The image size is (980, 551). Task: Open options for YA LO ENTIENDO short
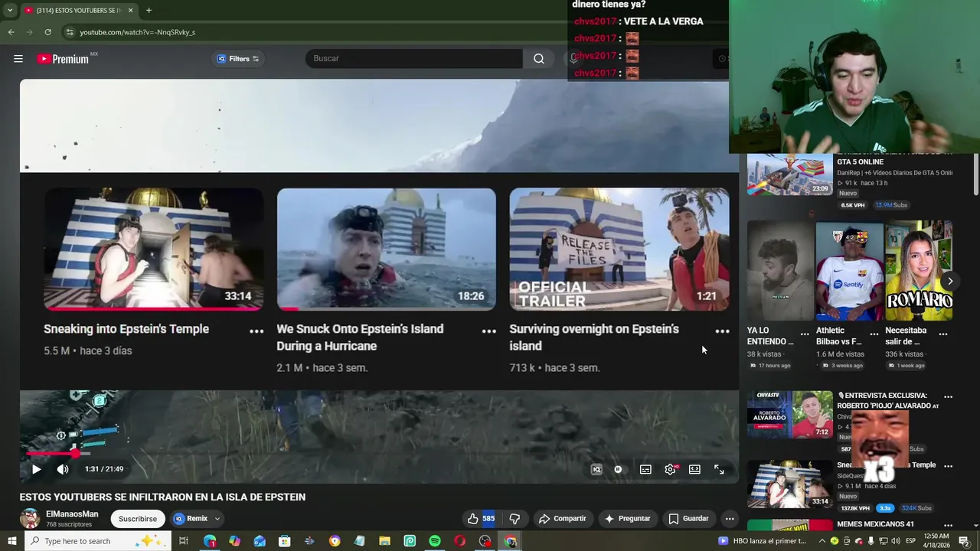pyautogui.click(x=805, y=334)
